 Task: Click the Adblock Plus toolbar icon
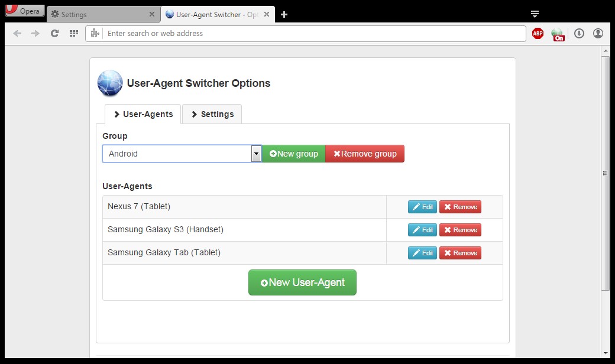coord(538,34)
